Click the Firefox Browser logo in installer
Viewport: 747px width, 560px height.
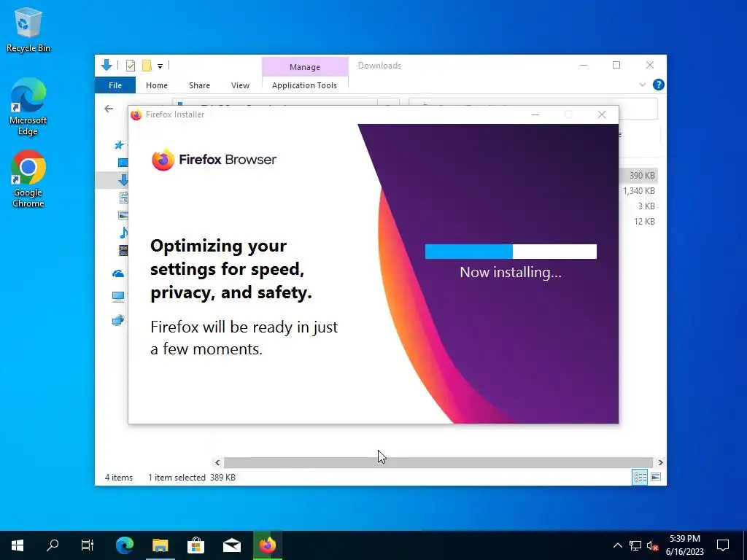tap(214, 160)
